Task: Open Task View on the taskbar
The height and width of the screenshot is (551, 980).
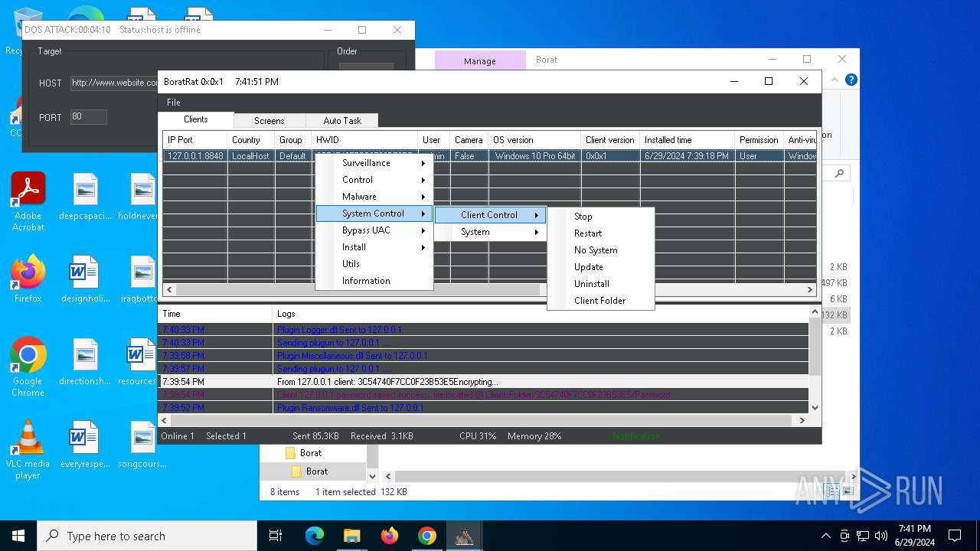Action: tap(276, 536)
